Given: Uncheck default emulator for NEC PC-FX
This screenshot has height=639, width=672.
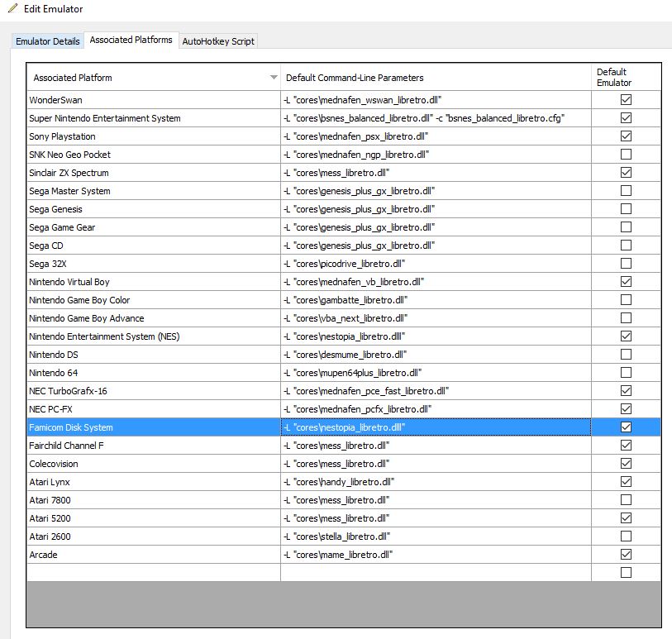Looking at the screenshot, I should 627,409.
